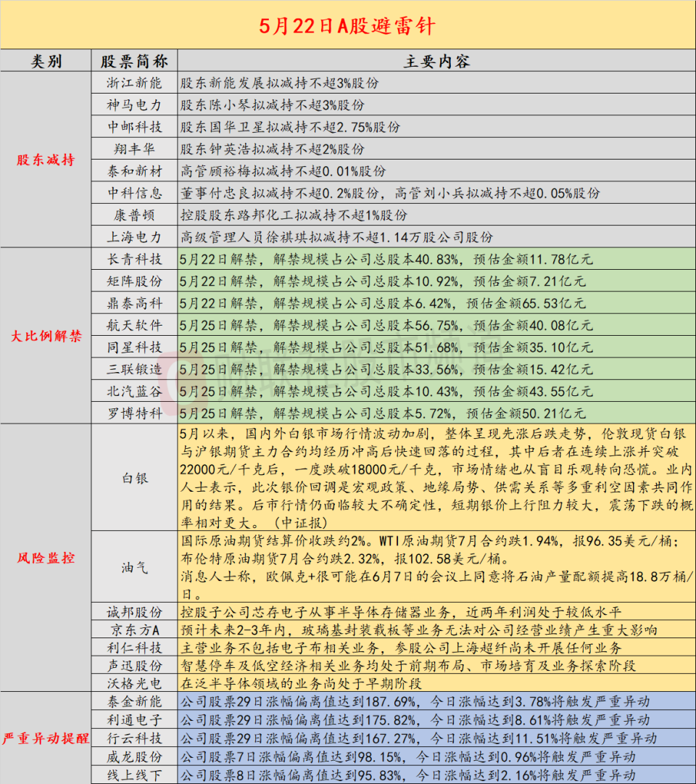Click the unlock row with 预估金额35.10亿元

point(436,347)
